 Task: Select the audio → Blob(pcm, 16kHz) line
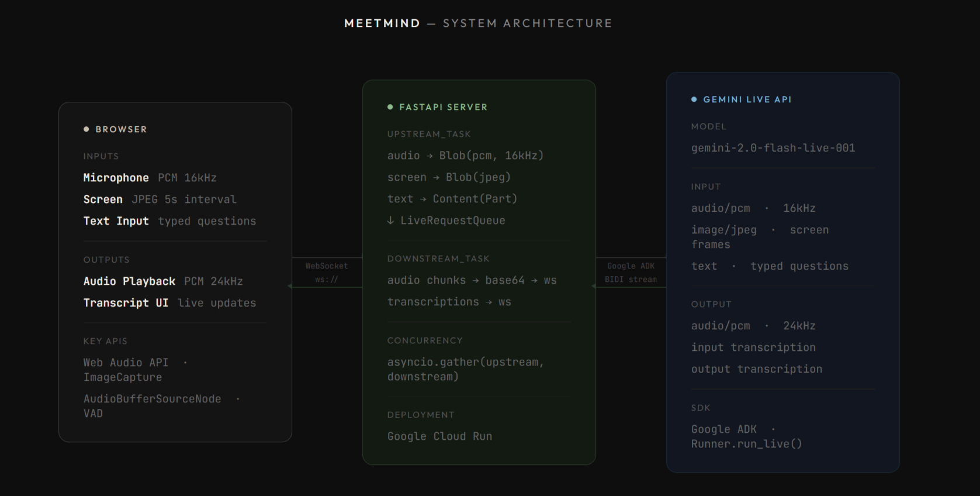coord(465,156)
